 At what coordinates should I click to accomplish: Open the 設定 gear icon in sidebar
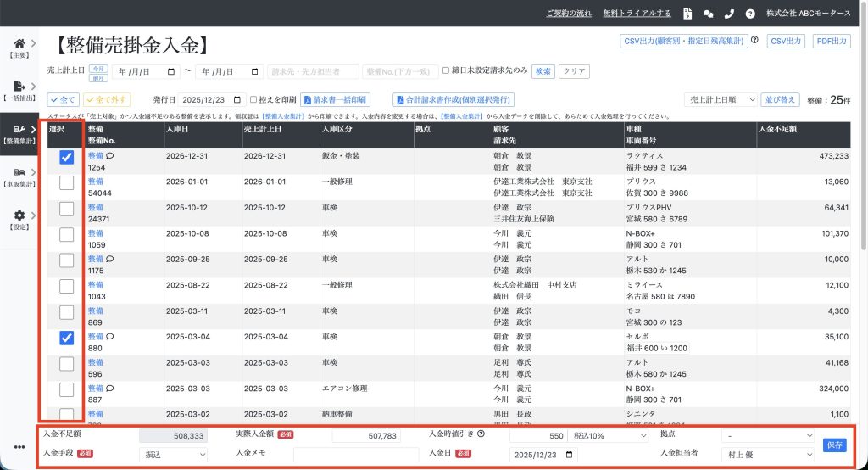pyautogui.click(x=19, y=215)
